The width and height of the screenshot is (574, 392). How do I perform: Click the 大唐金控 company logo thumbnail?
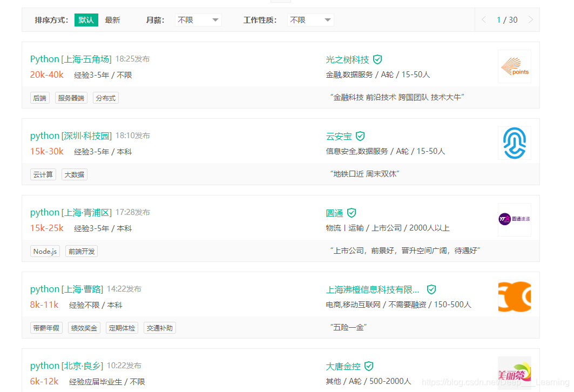pyautogui.click(x=514, y=373)
